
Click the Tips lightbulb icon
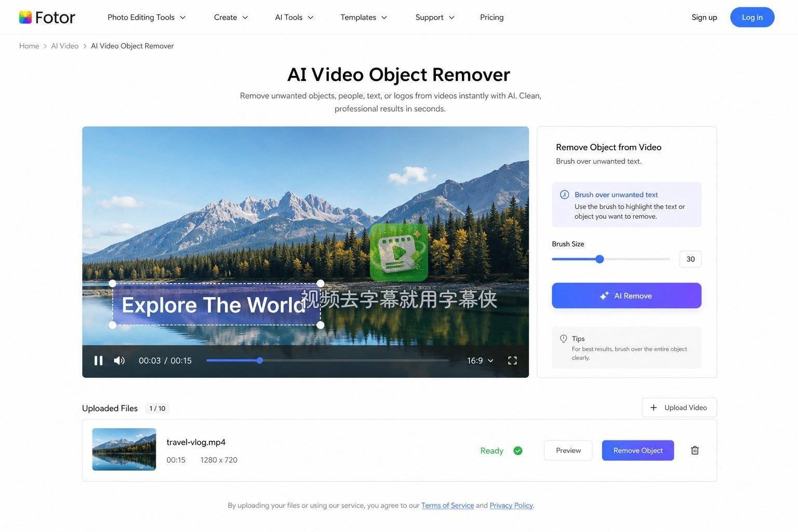coord(564,339)
